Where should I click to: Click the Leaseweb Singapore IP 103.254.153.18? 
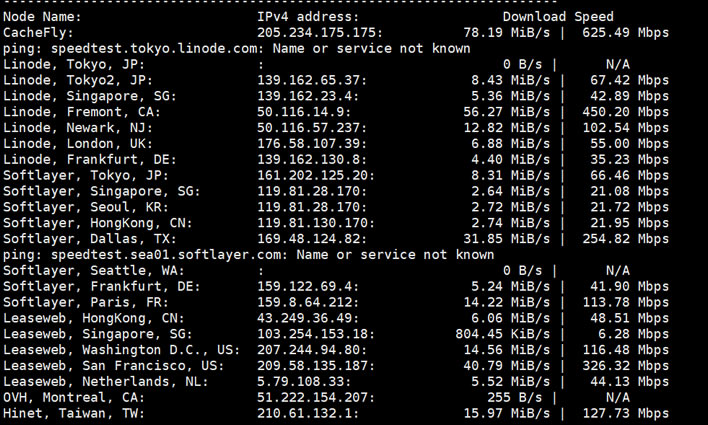click(316, 334)
